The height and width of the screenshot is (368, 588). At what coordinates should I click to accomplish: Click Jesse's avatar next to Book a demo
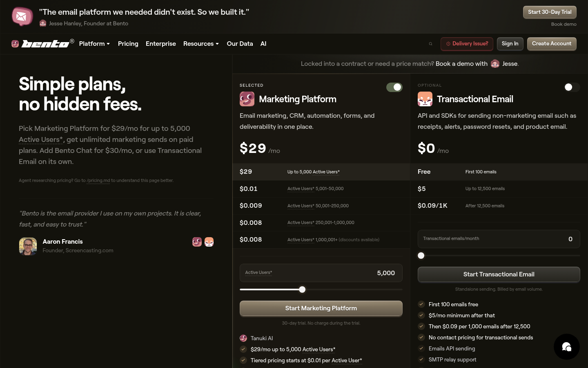[x=495, y=64]
